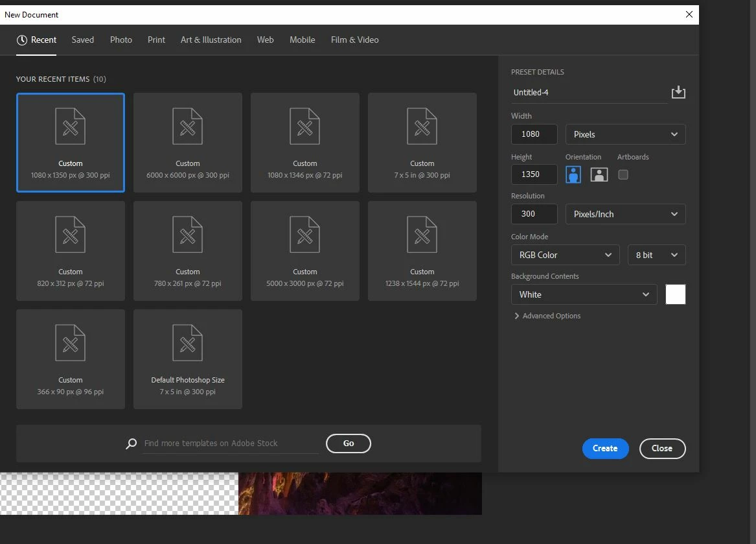
Task: Click the clock icon on Recent tab
Action: pos(21,40)
